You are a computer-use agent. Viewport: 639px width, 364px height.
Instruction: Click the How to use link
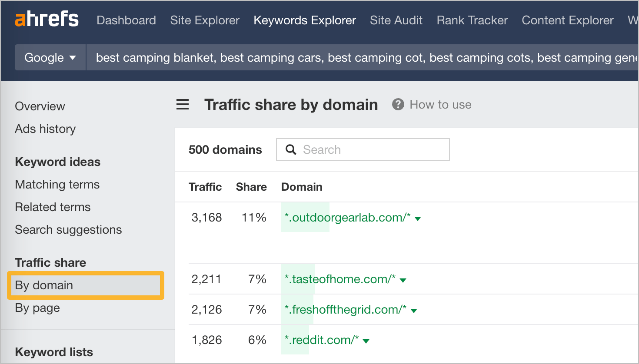pyautogui.click(x=440, y=105)
